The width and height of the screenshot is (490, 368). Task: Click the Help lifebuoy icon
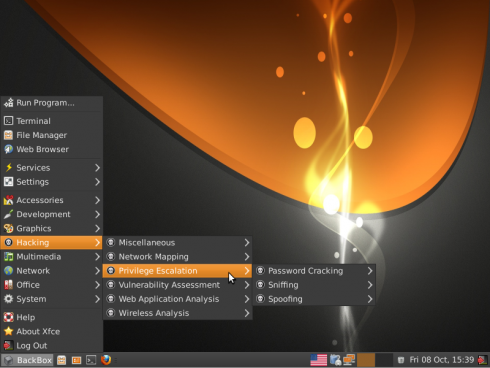(x=9, y=317)
